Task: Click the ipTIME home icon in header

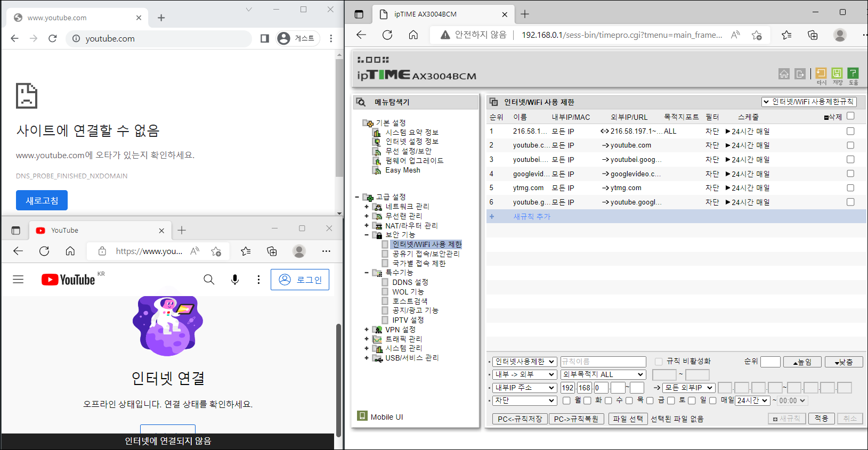Action: coord(784,74)
